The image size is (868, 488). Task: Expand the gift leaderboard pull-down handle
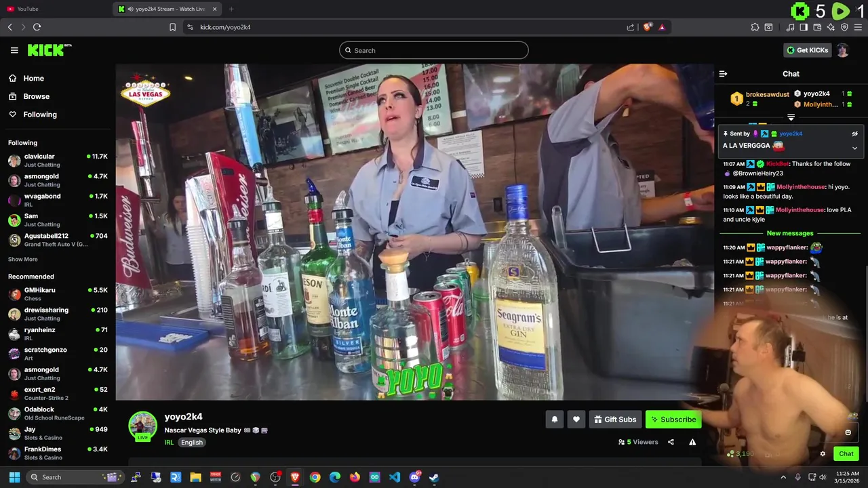791,118
